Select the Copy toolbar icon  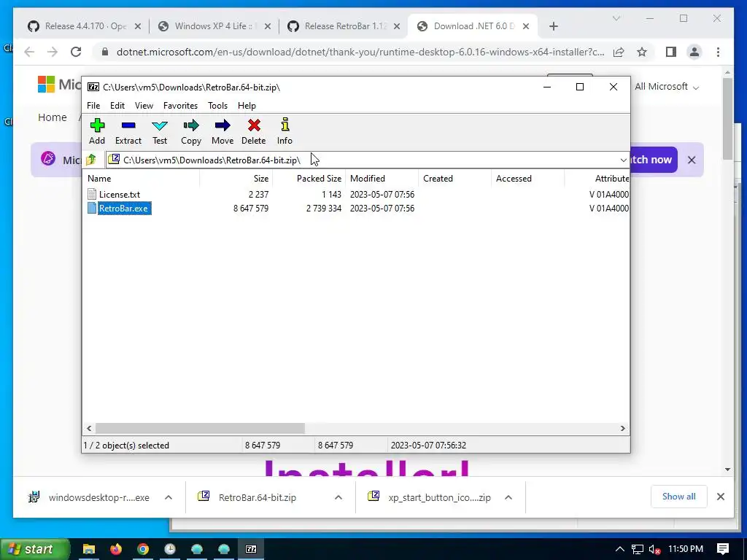point(191,131)
